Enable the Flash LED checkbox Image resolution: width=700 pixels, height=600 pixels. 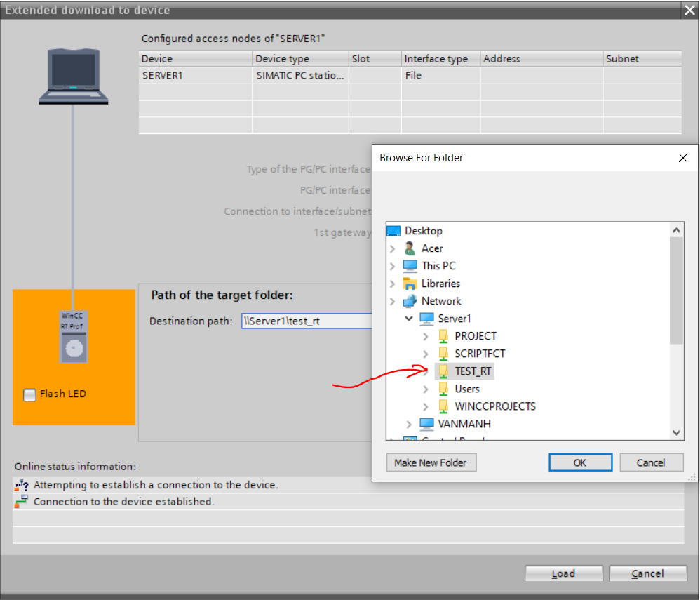point(29,394)
